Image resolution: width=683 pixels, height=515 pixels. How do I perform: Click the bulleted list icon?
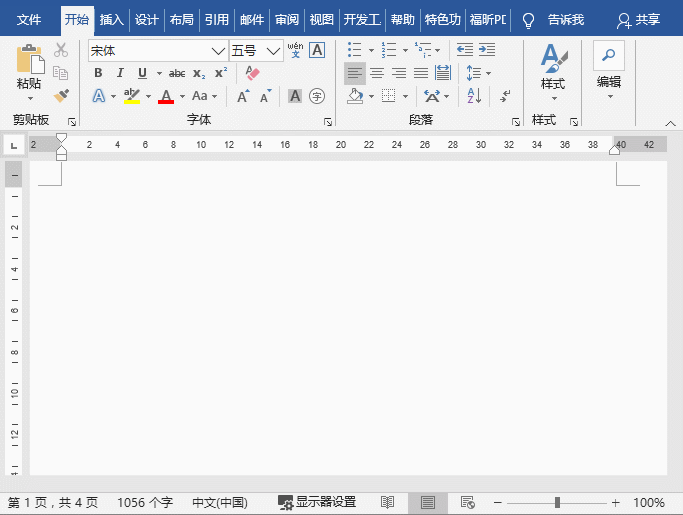coord(355,50)
